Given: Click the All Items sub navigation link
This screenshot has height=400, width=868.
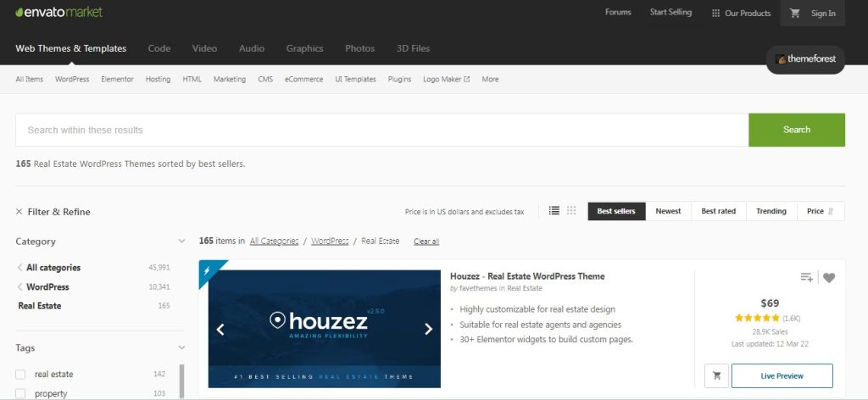Looking at the screenshot, I should pos(30,79).
